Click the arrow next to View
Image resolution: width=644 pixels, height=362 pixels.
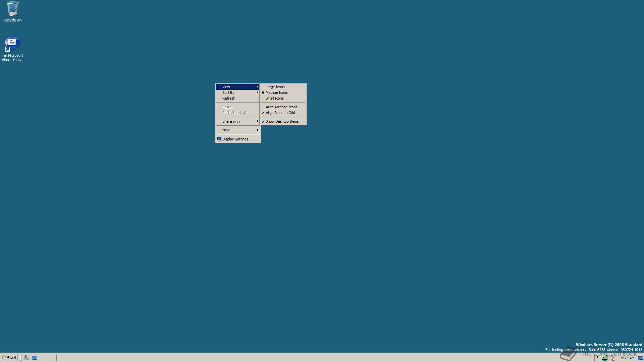click(258, 87)
